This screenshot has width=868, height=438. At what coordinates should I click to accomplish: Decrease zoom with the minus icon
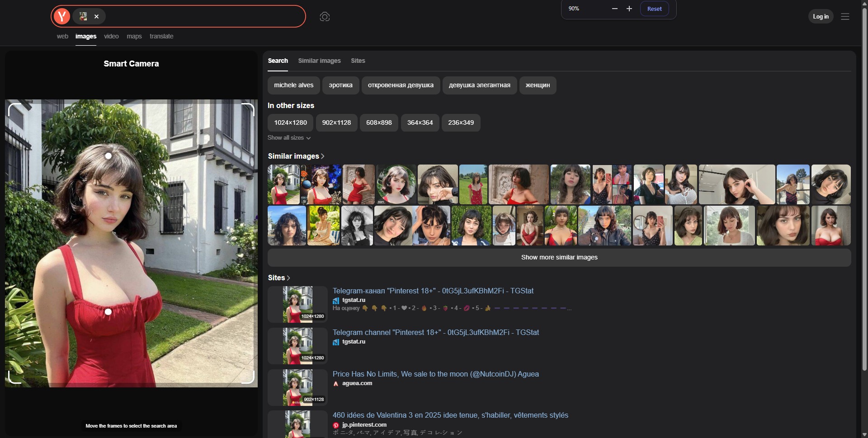614,9
